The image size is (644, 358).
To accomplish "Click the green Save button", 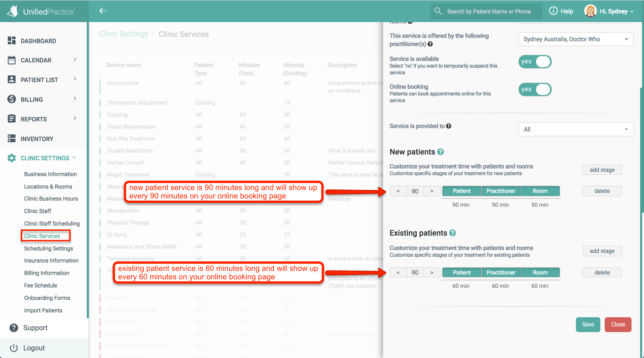I will (587, 324).
